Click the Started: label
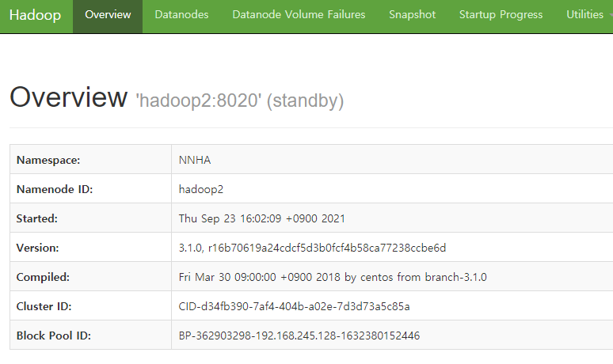Screen dimensions: 613x364 [x=36, y=218]
